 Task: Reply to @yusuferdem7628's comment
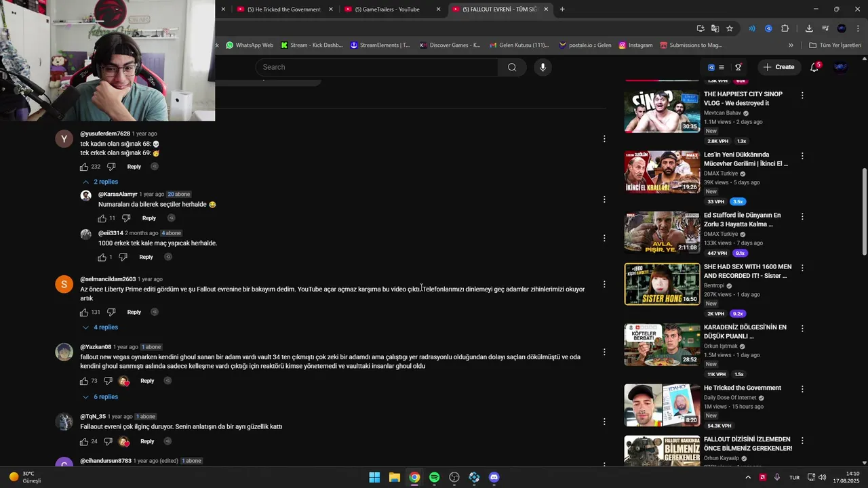[134, 167]
